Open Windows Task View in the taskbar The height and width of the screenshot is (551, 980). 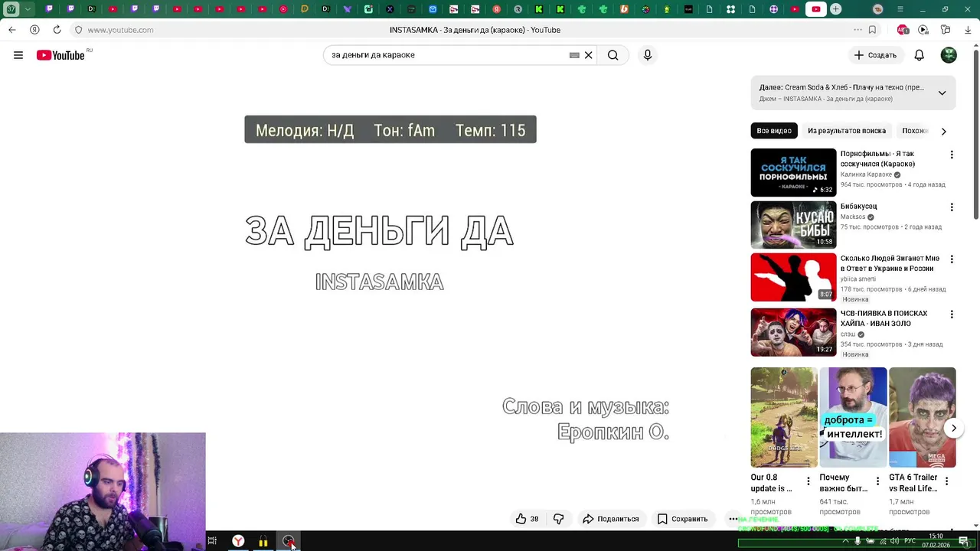coord(212,541)
